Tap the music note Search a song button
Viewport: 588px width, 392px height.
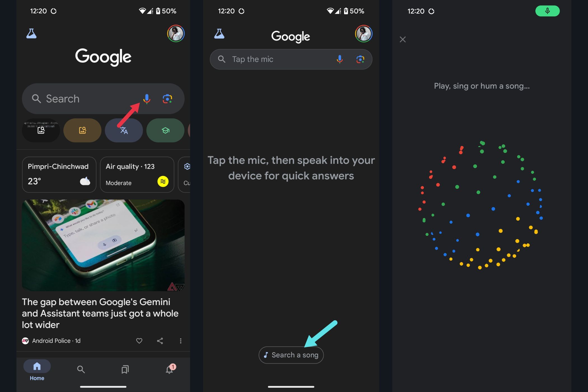(291, 355)
